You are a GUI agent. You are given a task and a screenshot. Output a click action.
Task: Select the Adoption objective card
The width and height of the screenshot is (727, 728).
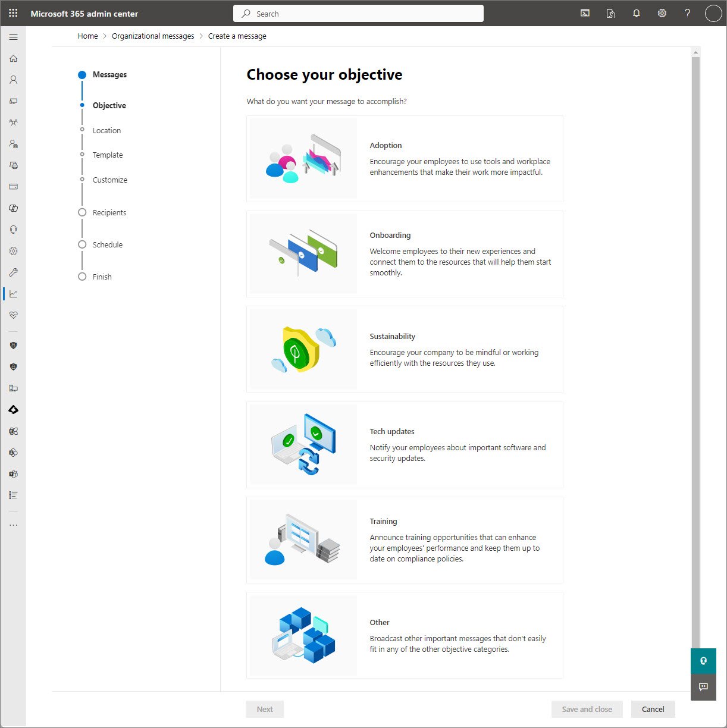(405, 159)
